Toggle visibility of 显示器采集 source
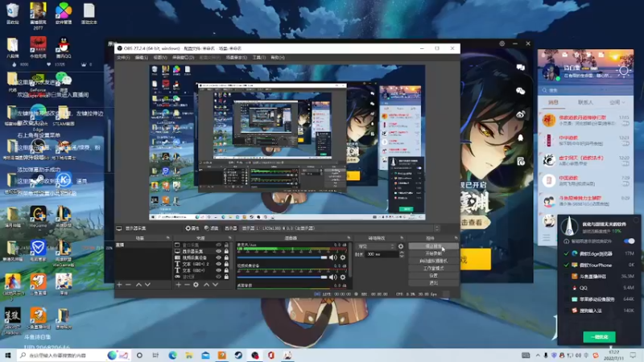This screenshot has height=362, width=644. [218, 251]
